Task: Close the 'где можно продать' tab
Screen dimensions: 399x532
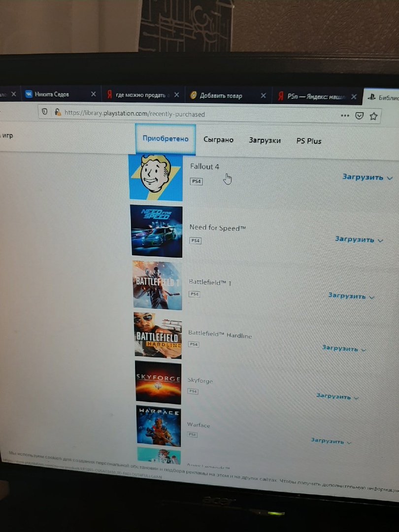Action: point(176,95)
